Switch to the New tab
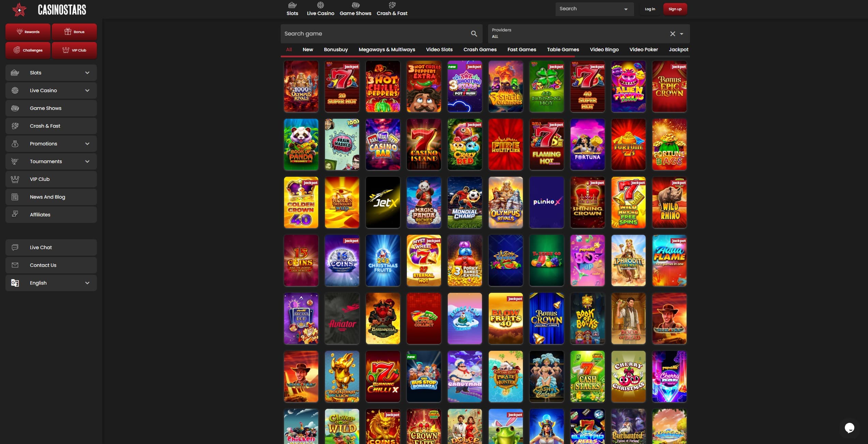 tap(308, 49)
